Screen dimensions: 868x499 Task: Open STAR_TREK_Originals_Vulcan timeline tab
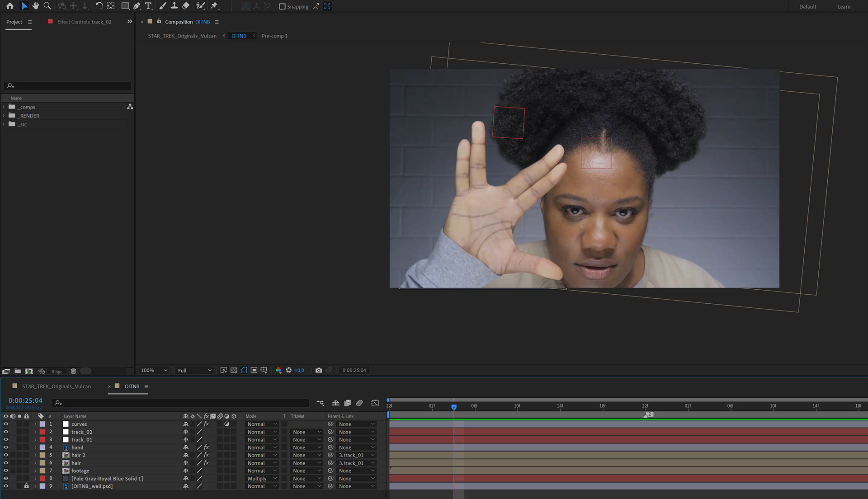57,386
